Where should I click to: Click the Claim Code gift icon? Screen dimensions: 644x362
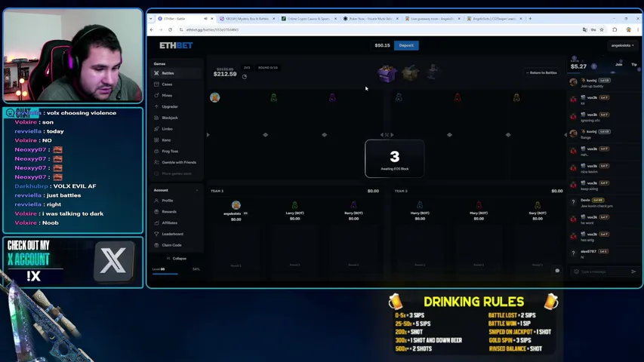(156, 245)
